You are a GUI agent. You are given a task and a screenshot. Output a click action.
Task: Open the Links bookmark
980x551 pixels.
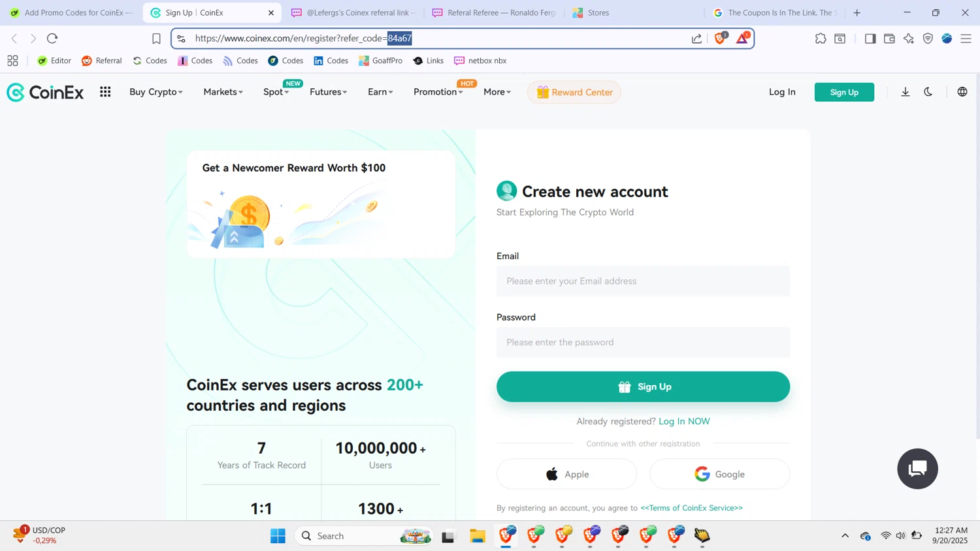coord(428,61)
